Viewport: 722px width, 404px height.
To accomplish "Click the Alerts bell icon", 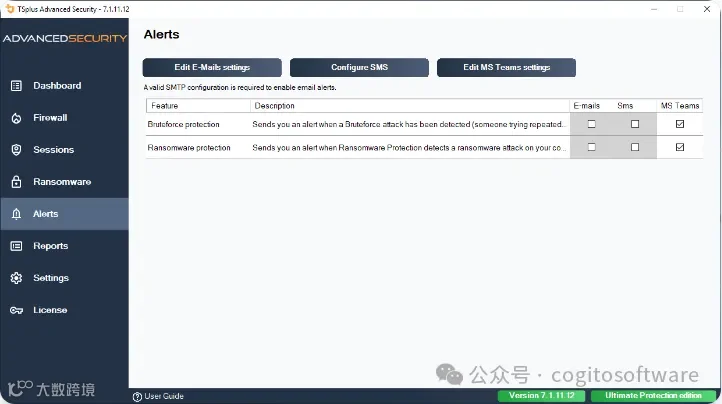I will click(16, 214).
